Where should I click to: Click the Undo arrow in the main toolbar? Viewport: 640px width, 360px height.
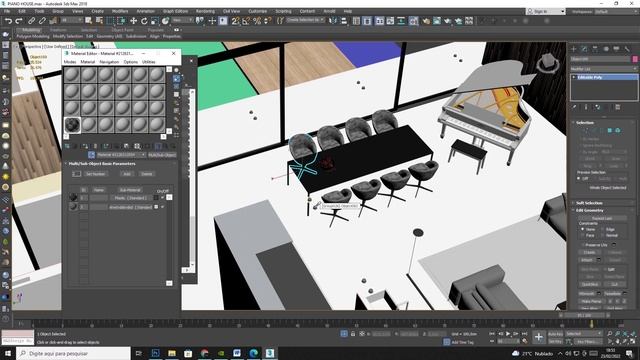coord(8,20)
